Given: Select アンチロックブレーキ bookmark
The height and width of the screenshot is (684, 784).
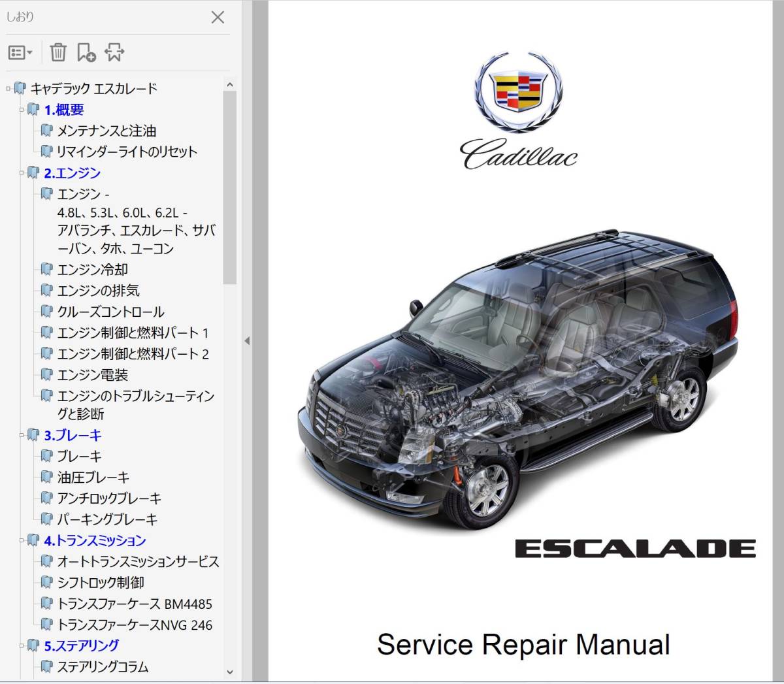Looking at the screenshot, I should [x=109, y=498].
